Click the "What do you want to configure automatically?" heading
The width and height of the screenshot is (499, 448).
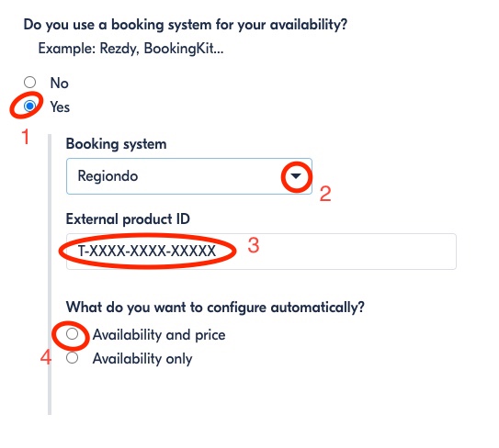(x=215, y=308)
